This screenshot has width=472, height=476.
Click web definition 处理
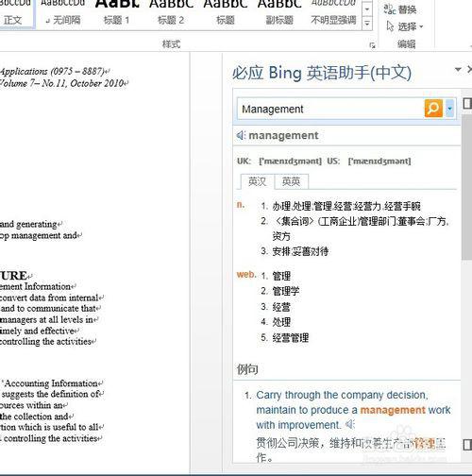click(x=281, y=322)
